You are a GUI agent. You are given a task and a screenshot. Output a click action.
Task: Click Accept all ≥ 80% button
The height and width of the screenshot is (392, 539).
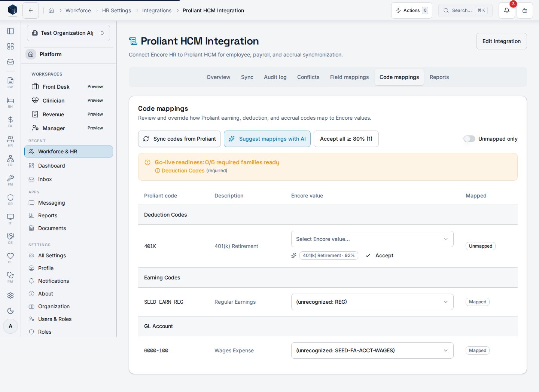[x=346, y=139]
